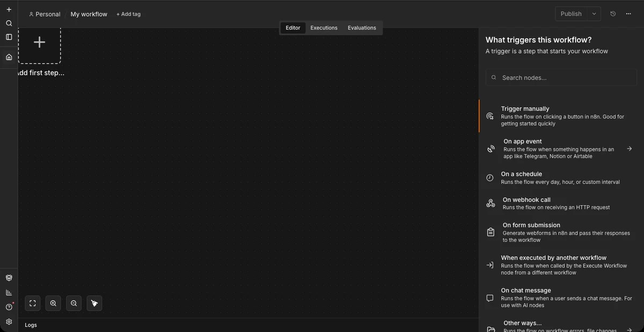Screen dimensions: 644x332
Task: Choose When executed by another workflow
Action: click(561, 265)
